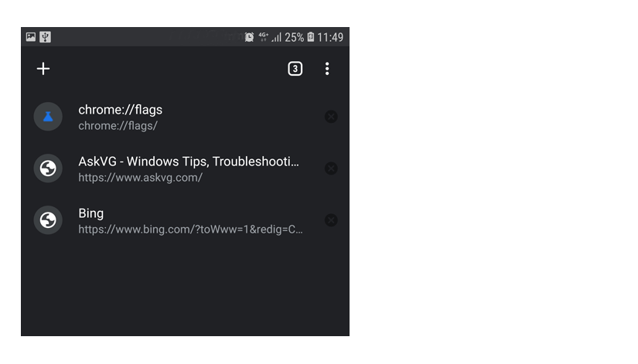Open the three-dot overflow menu
The image size is (638, 364).
327,69
